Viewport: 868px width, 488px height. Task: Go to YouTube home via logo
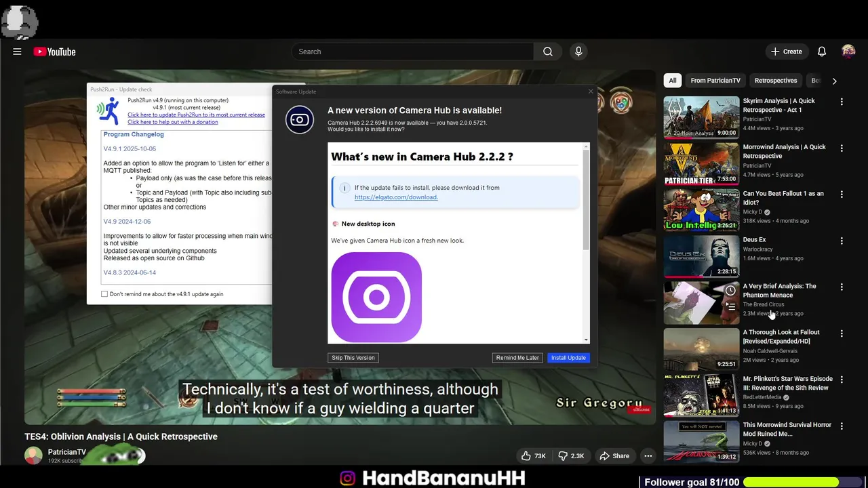click(x=54, y=52)
